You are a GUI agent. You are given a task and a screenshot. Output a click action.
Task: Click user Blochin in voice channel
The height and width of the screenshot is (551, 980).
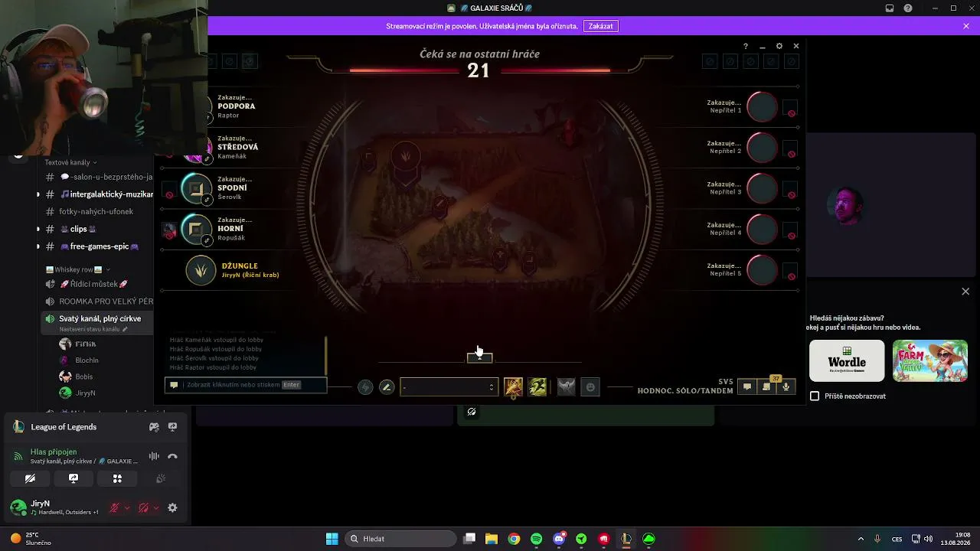[87, 360]
